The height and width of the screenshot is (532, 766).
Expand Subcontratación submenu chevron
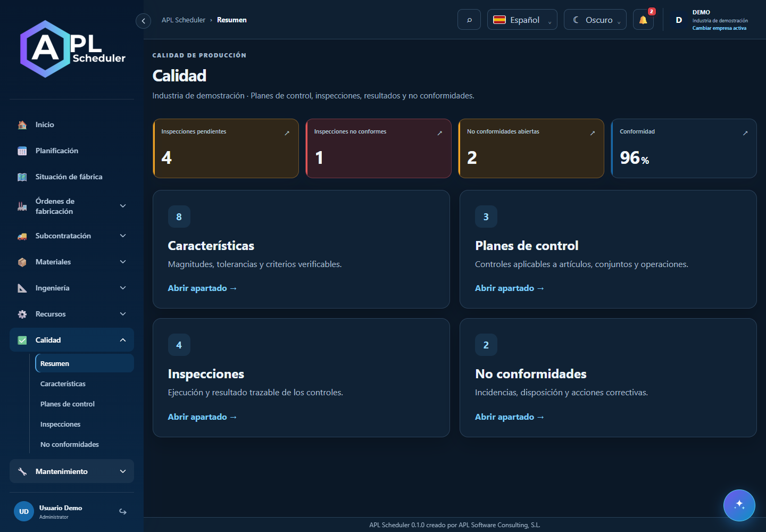[123, 236]
